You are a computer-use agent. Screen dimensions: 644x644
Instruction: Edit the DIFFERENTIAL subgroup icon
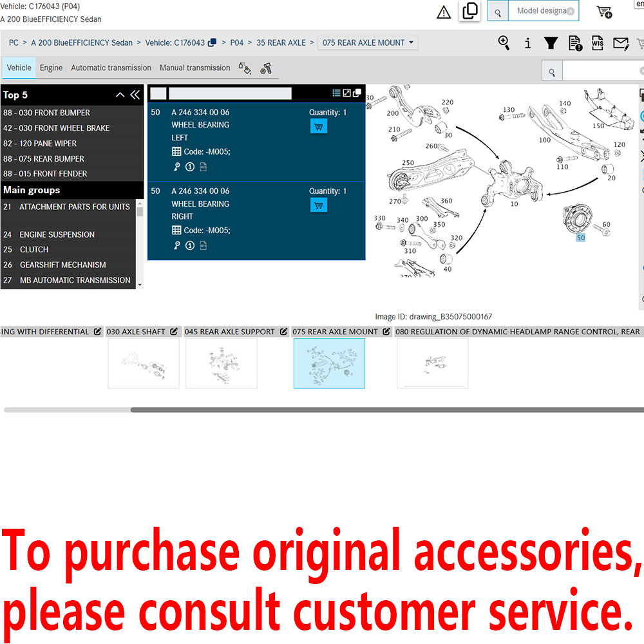[97, 332]
